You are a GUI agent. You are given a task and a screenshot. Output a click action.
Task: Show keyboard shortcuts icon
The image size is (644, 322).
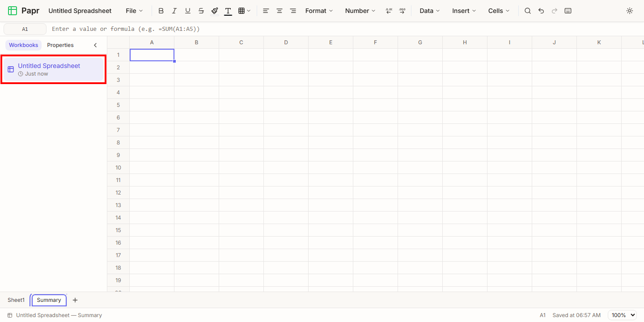tap(568, 11)
